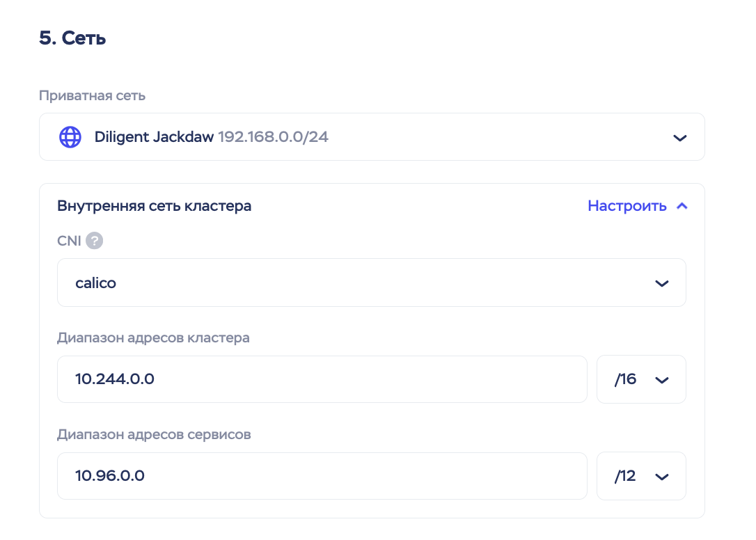Focus the 10.96.0.0 services address field

(322, 476)
